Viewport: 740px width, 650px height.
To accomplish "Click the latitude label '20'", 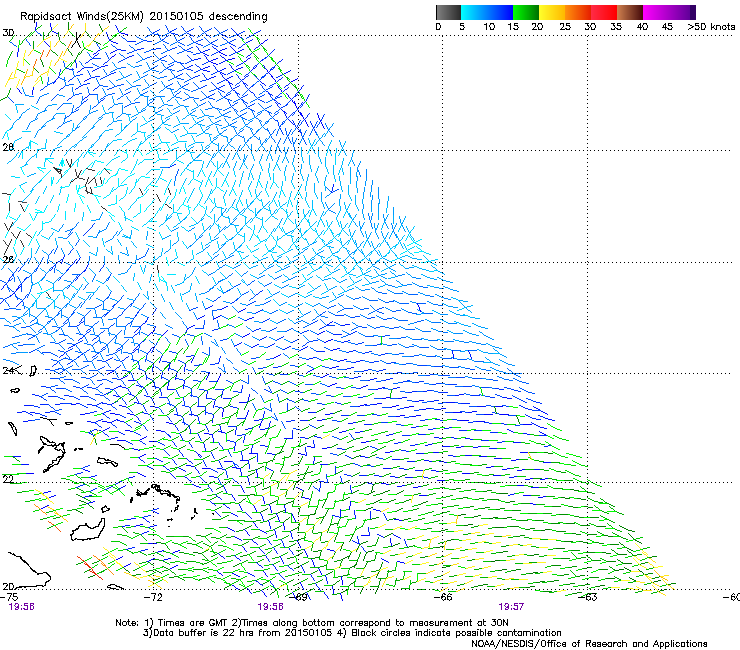I will tap(8, 586).
